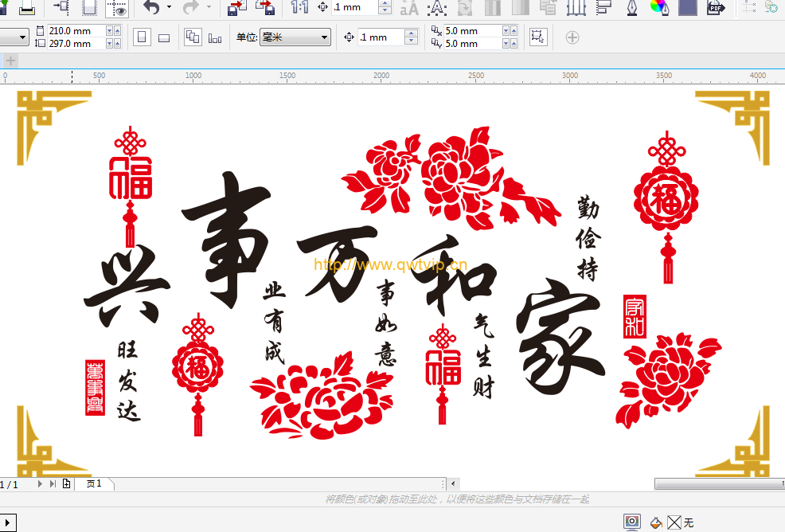Click the Redo arrow
The height and width of the screenshot is (532, 785).
(x=191, y=7)
